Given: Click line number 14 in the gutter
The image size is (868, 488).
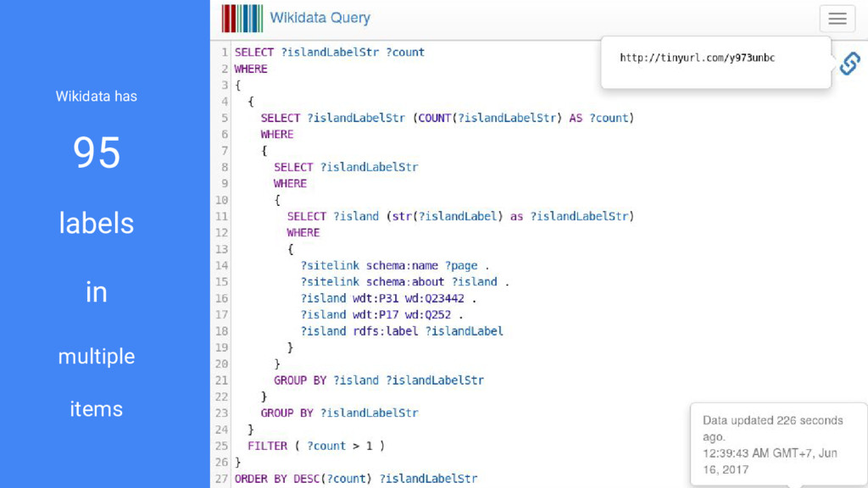Looking at the screenshot, I should tap(221, 265).
